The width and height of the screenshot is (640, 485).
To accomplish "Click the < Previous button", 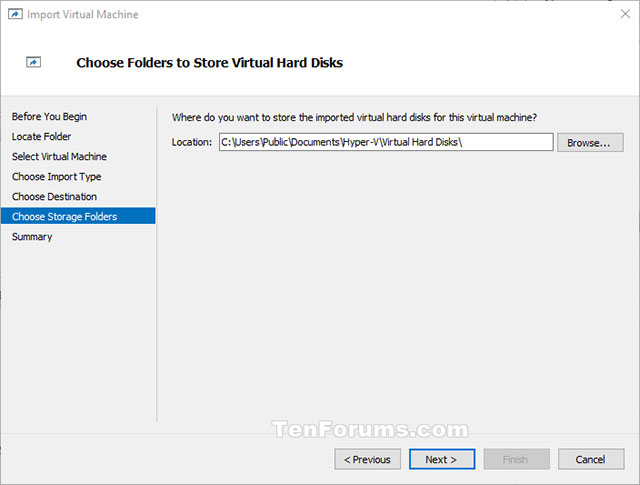I will tap(367, 459).
